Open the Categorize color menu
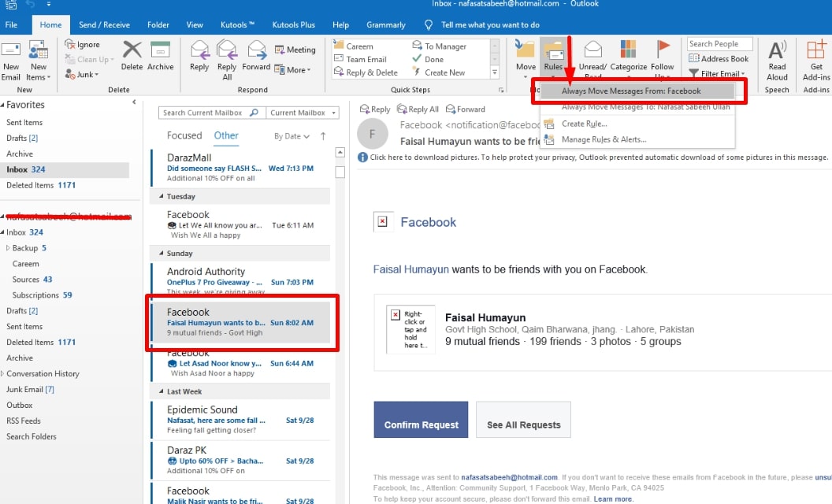Image resolution: width=832 pixels, height=504 pixels. click(628, 57)
